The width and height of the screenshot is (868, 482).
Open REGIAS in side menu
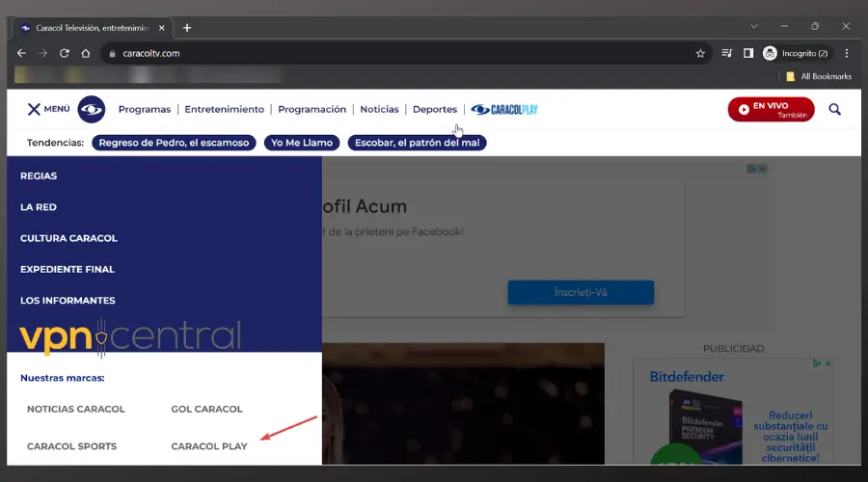[39, 176]
